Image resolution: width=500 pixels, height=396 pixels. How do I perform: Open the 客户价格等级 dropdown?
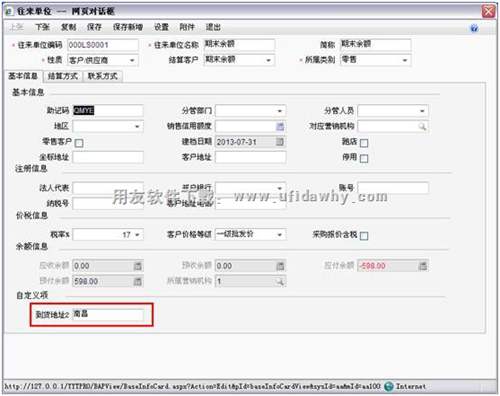[280, 235]
